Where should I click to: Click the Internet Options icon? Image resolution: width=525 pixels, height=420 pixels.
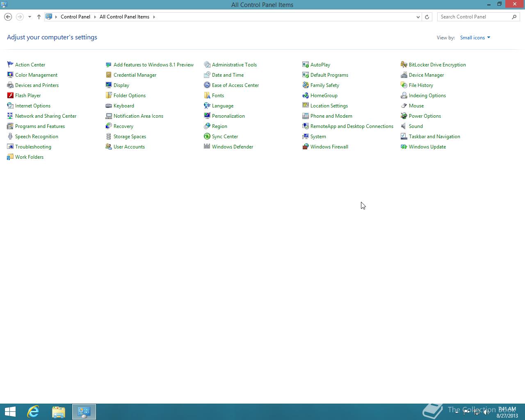tap(10, 106)
